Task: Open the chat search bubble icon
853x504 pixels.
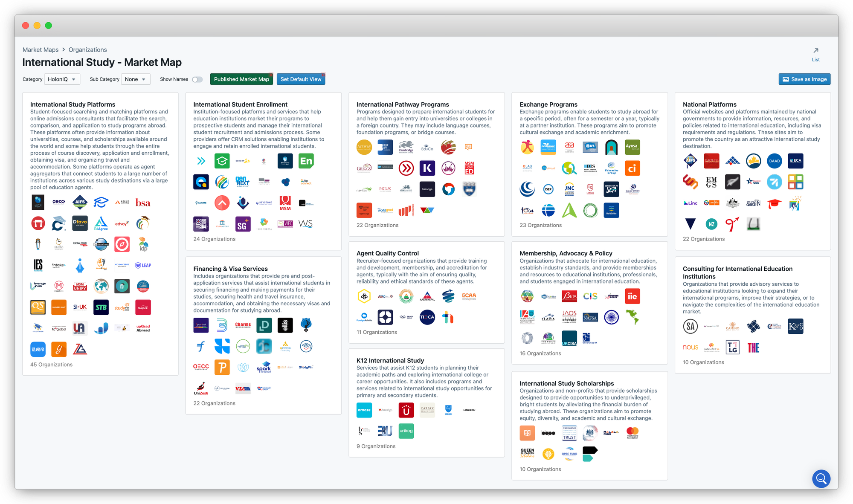Action: coord(821,478)
